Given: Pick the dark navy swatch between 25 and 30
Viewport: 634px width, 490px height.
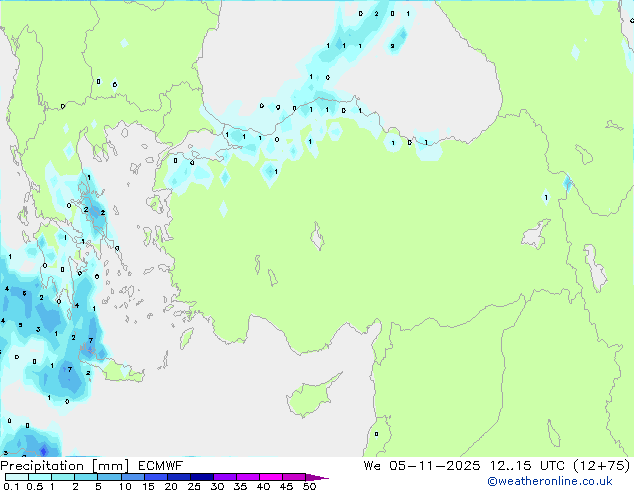Looking at the screenshot, I should [202, 477].
